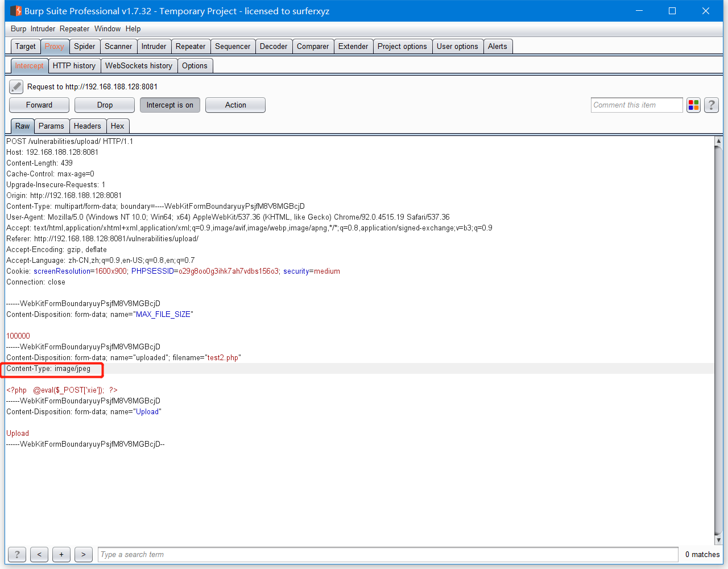Click the plus search options button

point(61,554)
